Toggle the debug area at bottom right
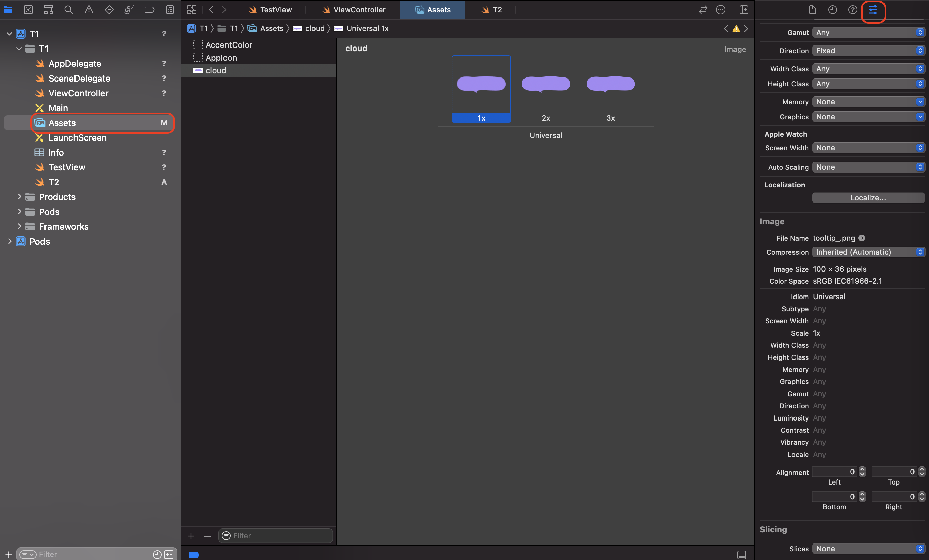Viewport: 929px width, 560px height. coord(741,554)
